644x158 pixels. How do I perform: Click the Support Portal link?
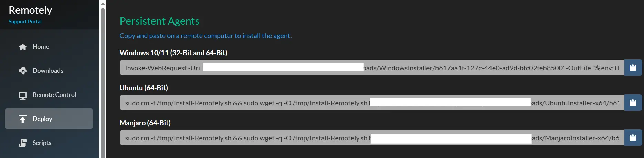[25, 22]
